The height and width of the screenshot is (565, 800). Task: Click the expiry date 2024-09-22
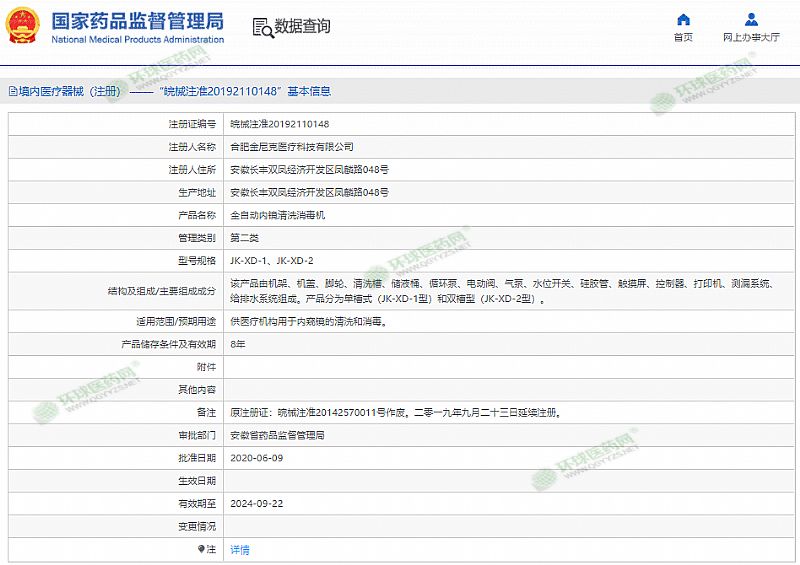click(x=257, y=504)
